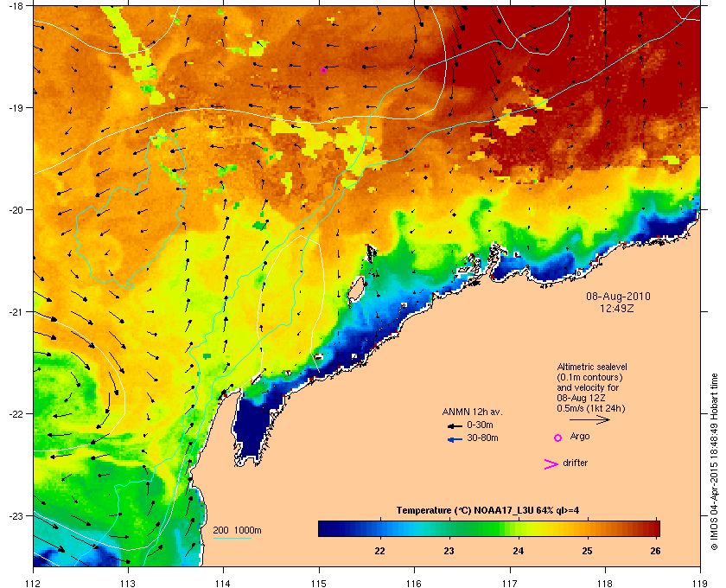
Task: Click the magenta Argo circle in the legend
Action: [x=557, y=438]
